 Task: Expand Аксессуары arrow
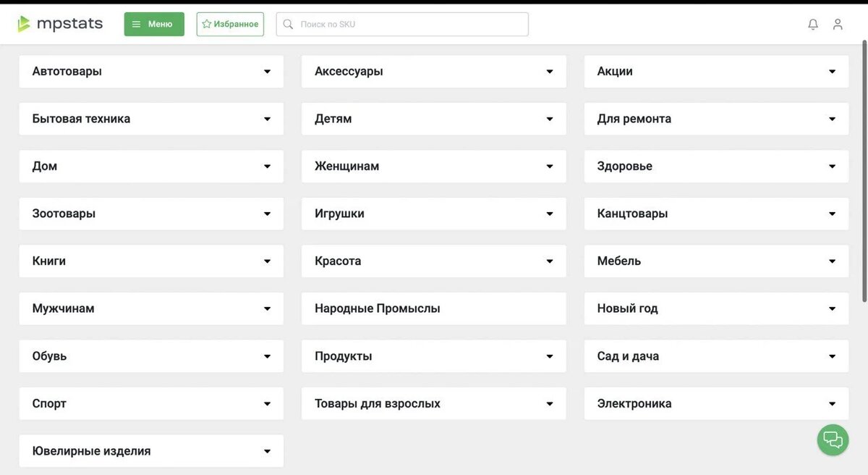coord(550,72)
